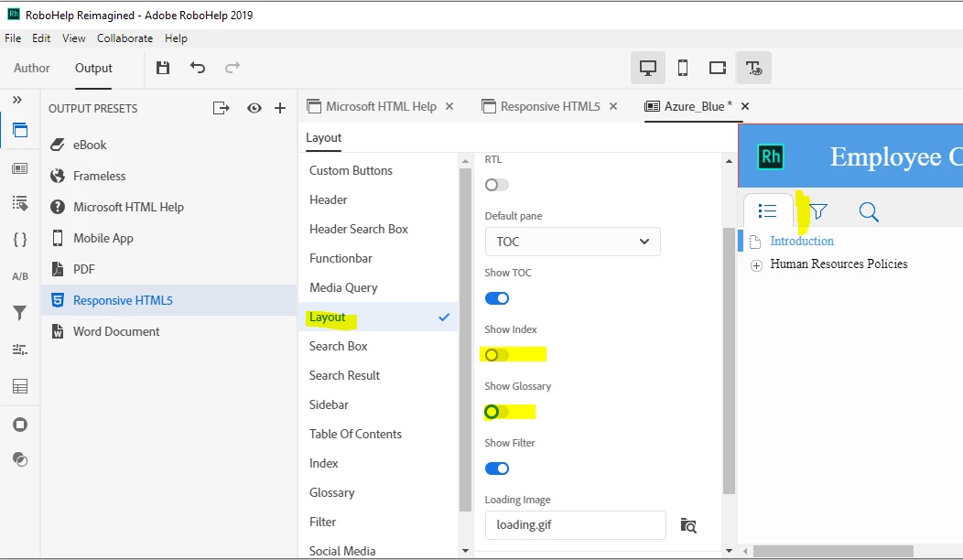The height and width of the screenshot is (560, 963).
Task: Open the Reports list sidebar icon
Action: coord(19,203)
